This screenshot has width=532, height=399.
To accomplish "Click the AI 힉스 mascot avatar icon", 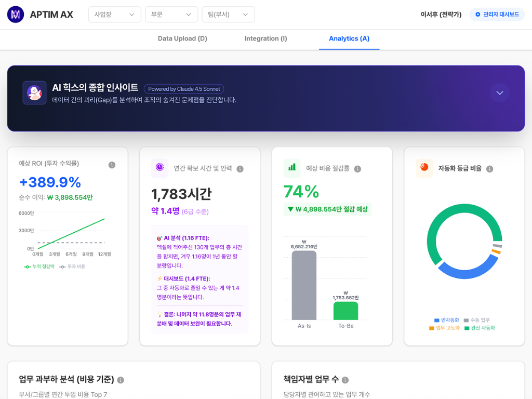I will (34, 93).
